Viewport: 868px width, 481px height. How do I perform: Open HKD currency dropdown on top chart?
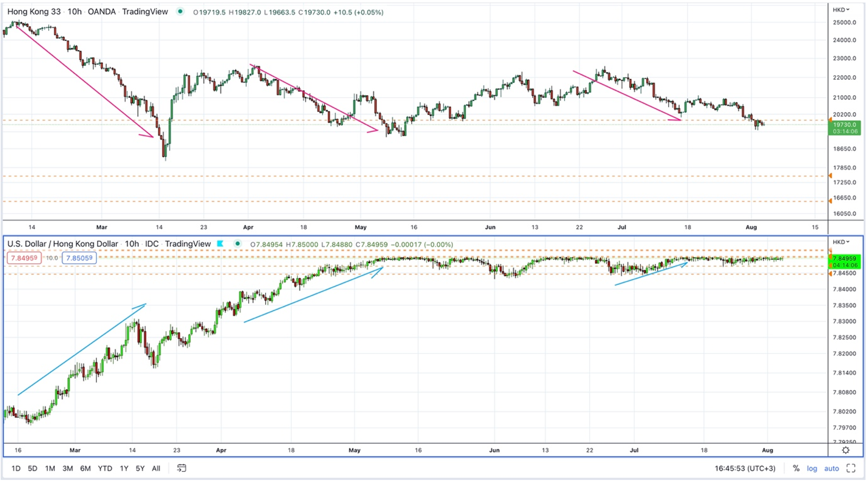(841, 10)
